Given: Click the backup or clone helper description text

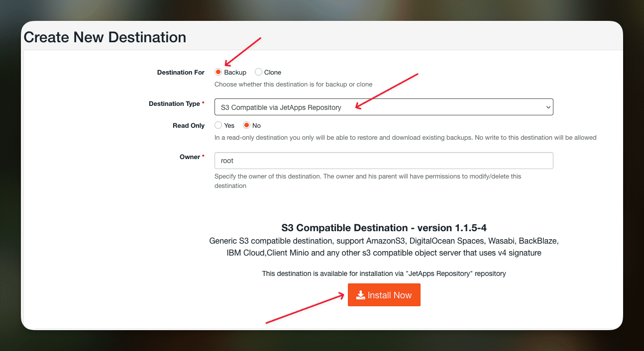Looking at the screenshot, I should pyautogui.click(x=293, y=84).
